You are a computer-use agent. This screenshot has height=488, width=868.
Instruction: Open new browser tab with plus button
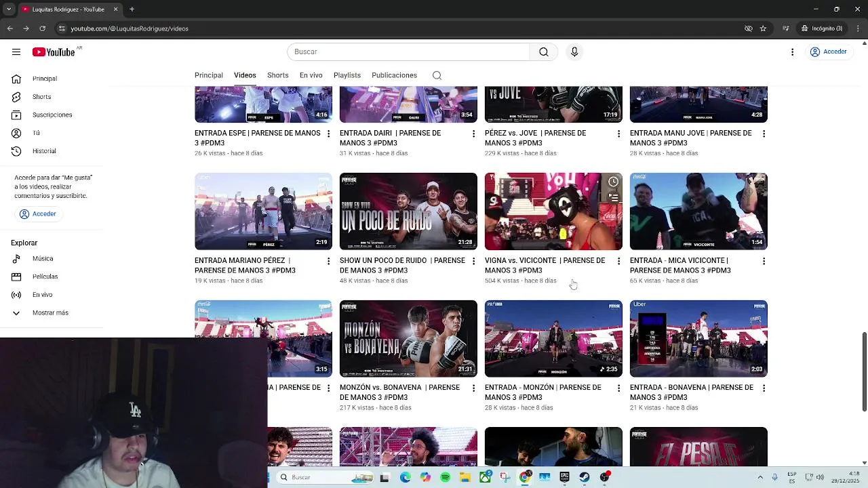coord(132,9)
